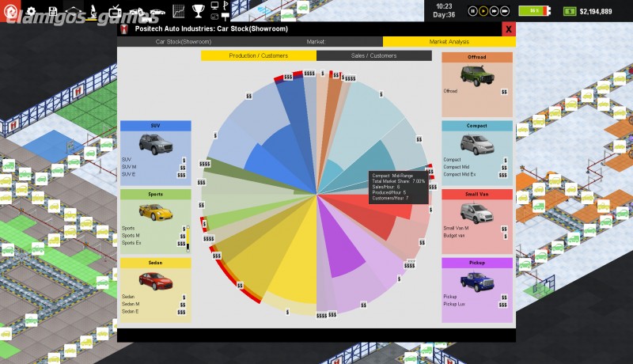Open the finance graph icon
633x364 pixels.
click(x=179, y=11)
